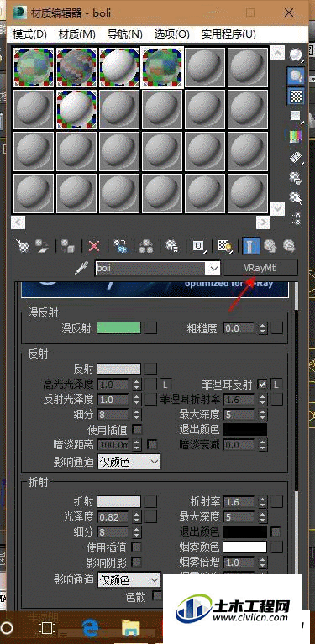Screen dimensions: 315x644
Task: Click the VRayMtl material type button
Action: click(260, 268)
